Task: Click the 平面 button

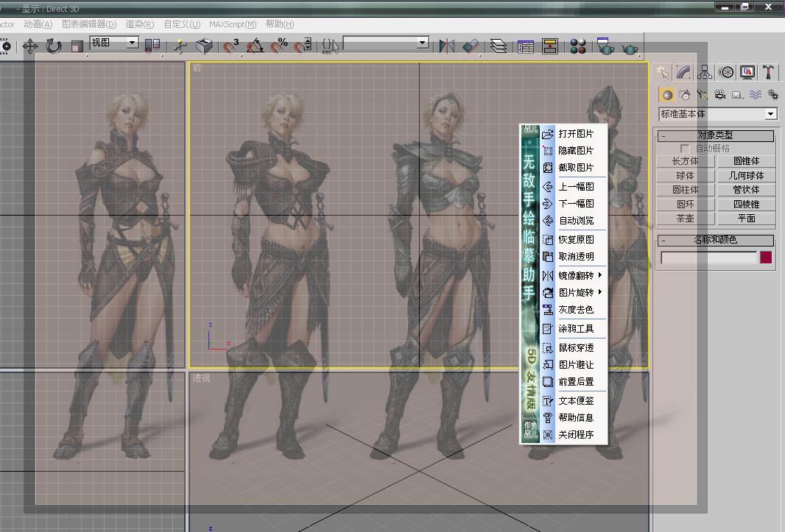Action: (x=747, y=219)
